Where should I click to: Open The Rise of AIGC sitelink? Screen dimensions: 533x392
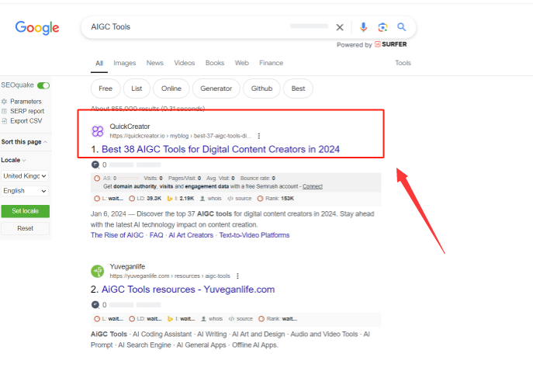tap(117, 235)
